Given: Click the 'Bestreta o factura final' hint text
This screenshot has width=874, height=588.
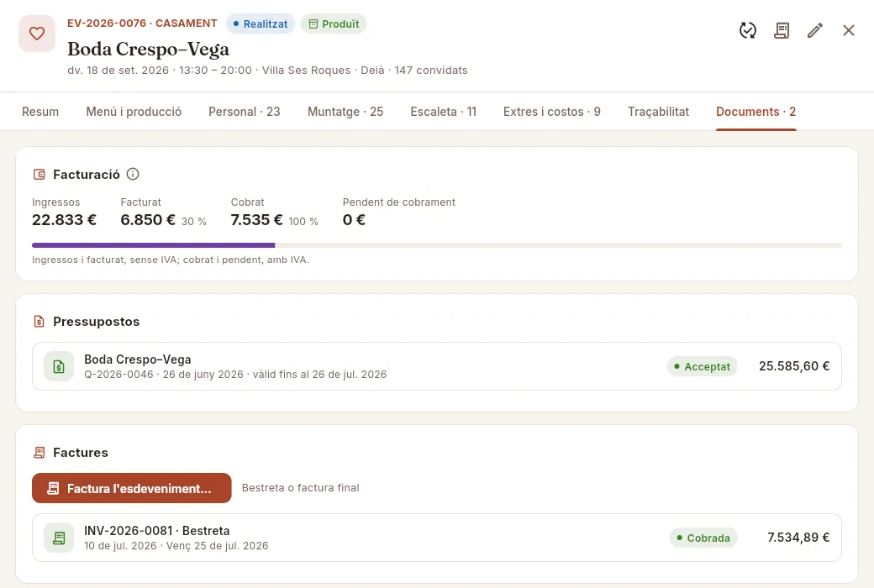Looking at the screenshot, I should point(301,488).
